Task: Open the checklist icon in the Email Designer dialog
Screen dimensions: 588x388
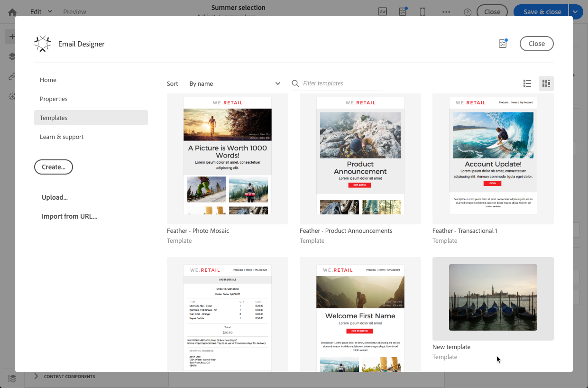Action: pyautogui.click(x=503, y=44)
